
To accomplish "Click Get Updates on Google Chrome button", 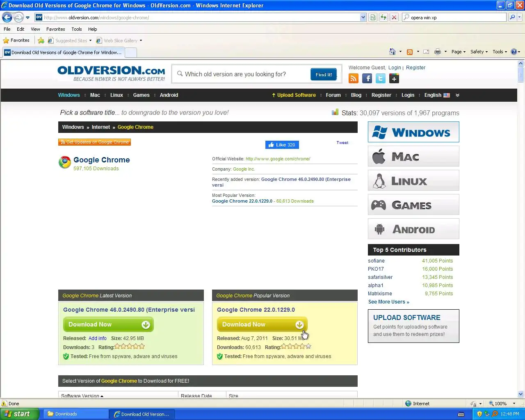I will click(x=94, y=142).
